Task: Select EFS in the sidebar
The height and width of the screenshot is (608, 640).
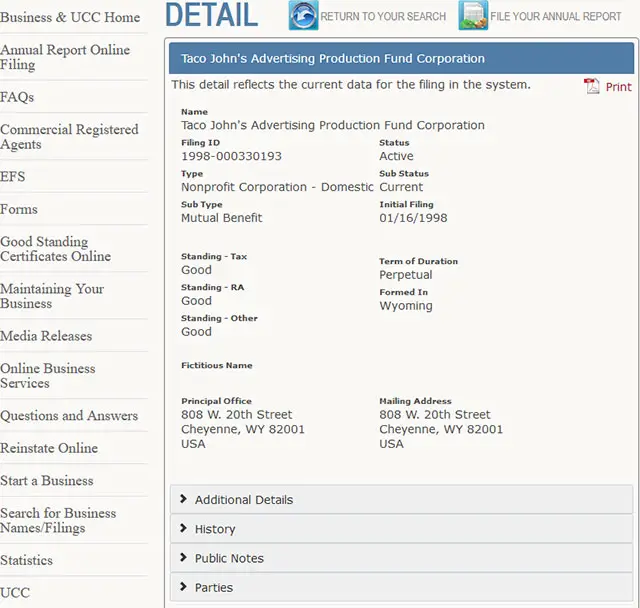Action: click(x=12, y=177)
